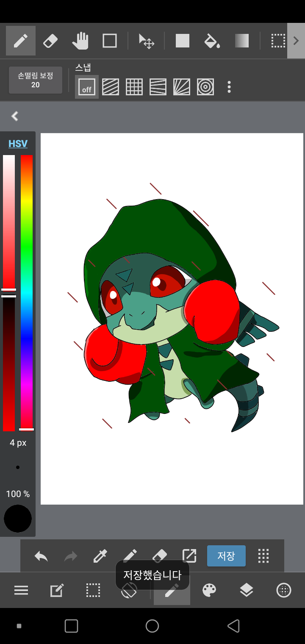
Task: Expand the tool list with right arrow
Action: pyautogui.click(x=296, y=41)
